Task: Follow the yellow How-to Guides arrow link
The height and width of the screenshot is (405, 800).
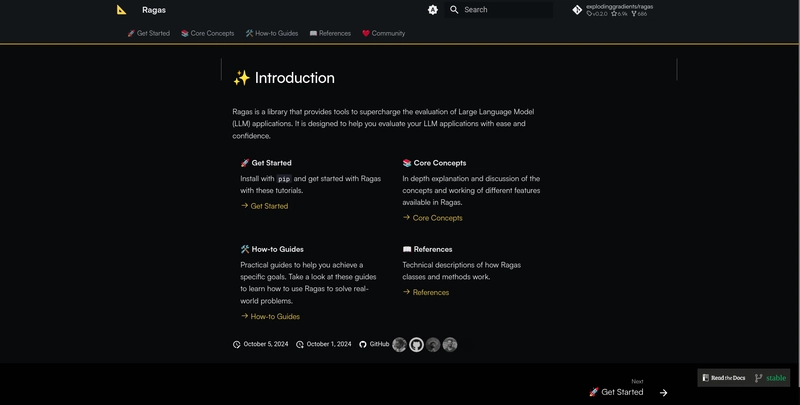Action: (270, 317)
